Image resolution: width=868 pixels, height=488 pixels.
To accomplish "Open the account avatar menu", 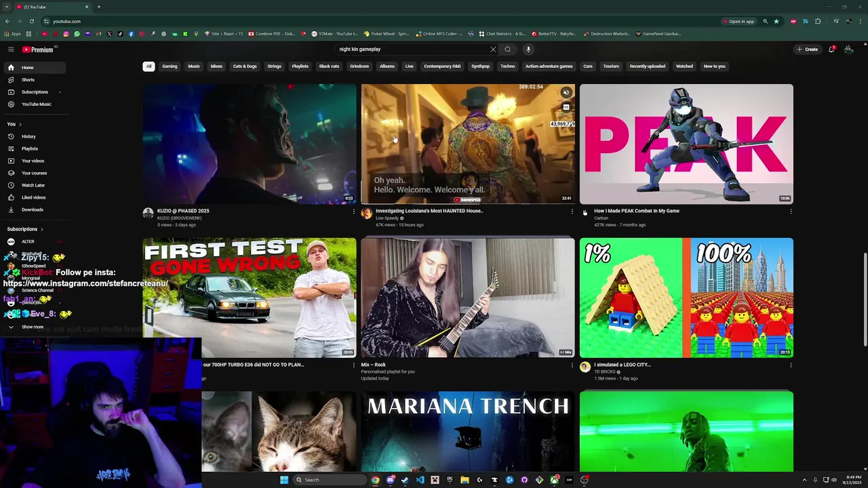I will point(848,49).
